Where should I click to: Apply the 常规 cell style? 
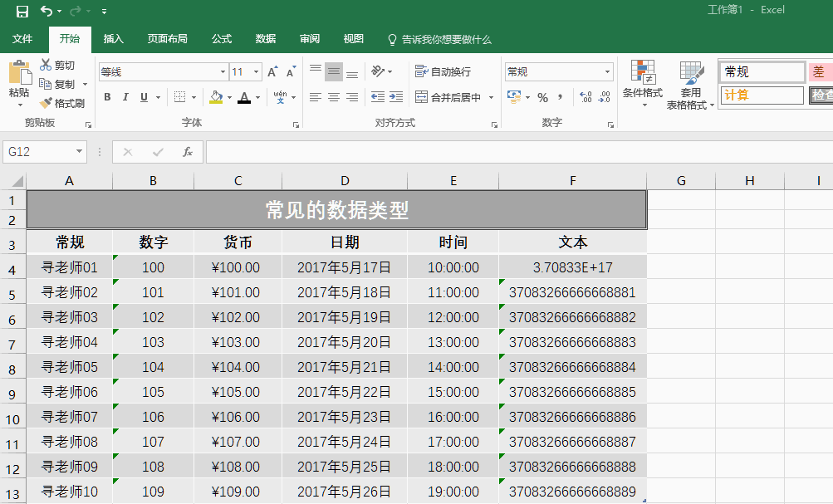[763, 71]
